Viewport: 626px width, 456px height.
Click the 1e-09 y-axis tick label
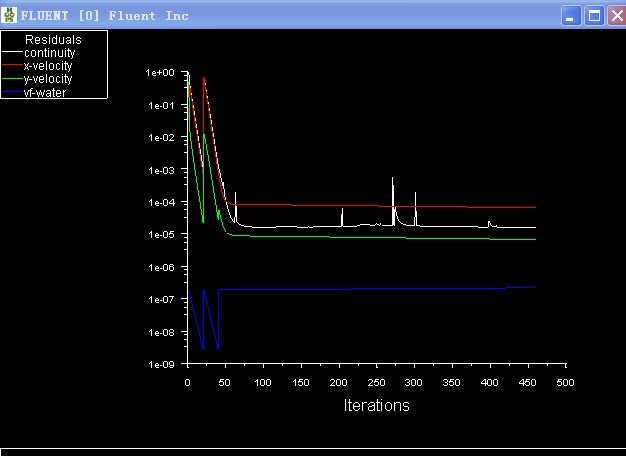point(160,365)
